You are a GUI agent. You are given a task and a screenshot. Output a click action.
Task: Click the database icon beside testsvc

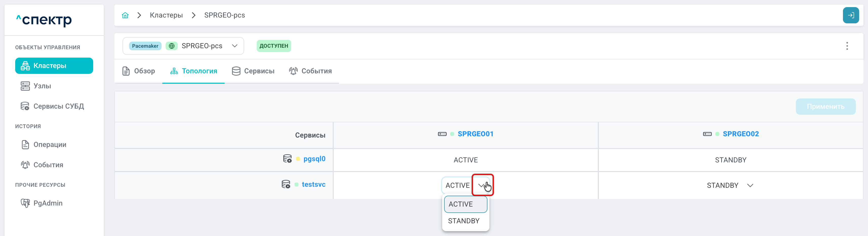[x=285, y=184]
